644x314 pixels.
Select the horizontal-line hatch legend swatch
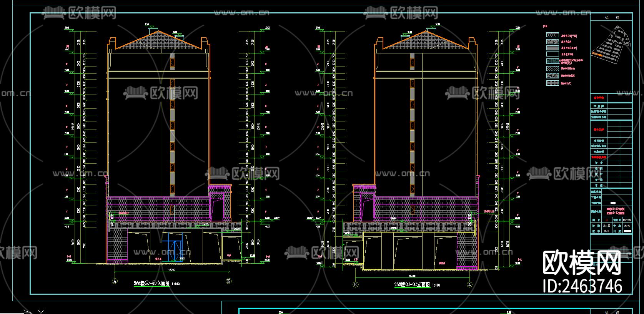[552, 48]
